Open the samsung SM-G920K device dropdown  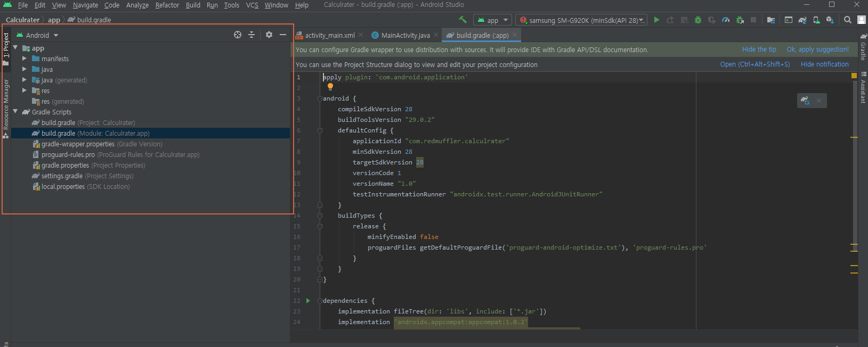point(582,20)
